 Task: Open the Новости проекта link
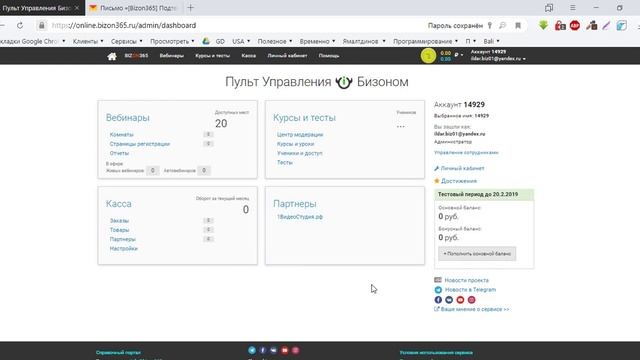tap(467, 280)
